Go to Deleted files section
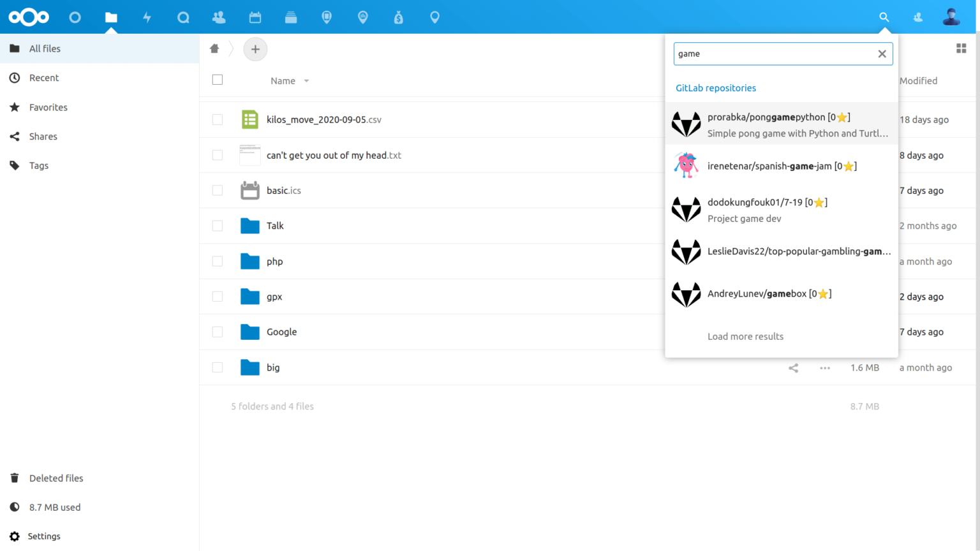The height and width of the screenshot is (551, 980). tap(56, 478)
